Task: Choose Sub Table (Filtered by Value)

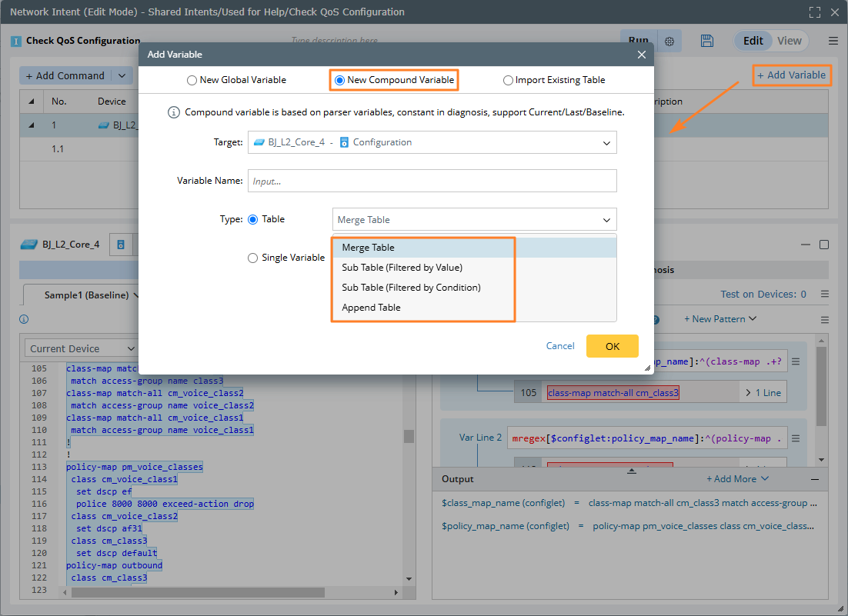Action: (402, 268)
